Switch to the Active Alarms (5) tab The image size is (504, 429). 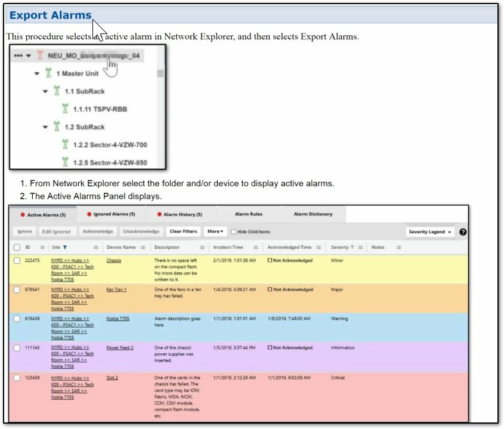[x=43, y=215]
